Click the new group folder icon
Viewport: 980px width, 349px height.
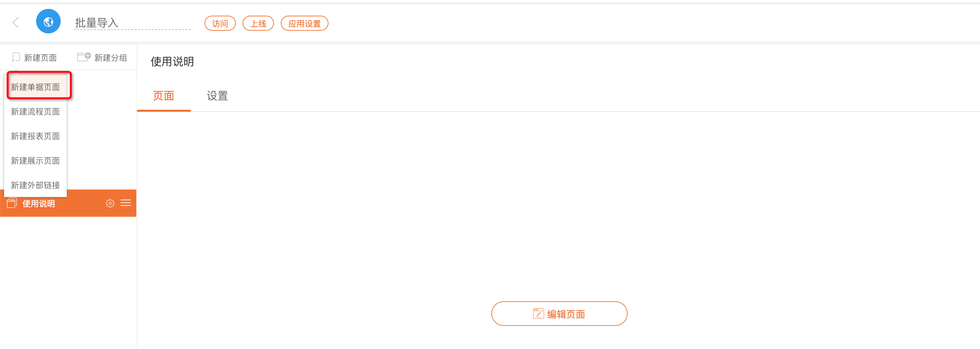point(84,57)
